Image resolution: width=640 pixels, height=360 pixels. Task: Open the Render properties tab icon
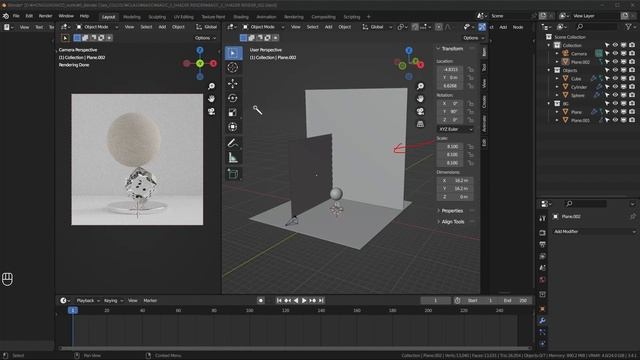542,233
